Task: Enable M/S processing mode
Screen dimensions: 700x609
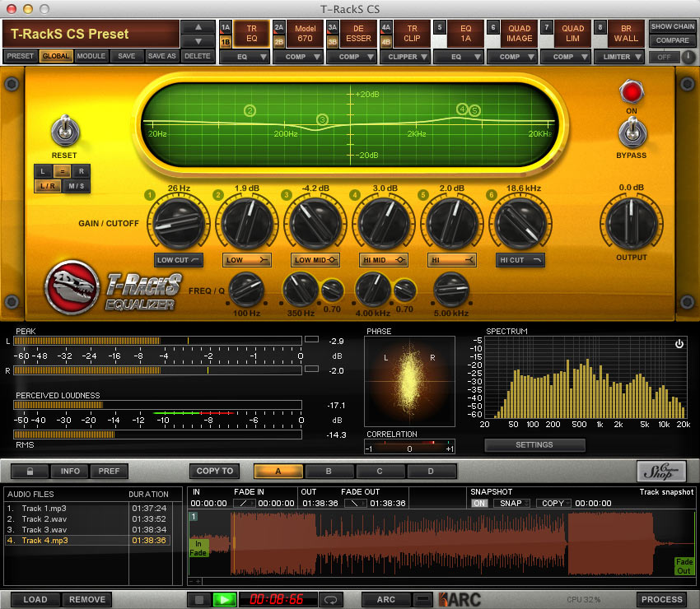Action: point(77,187)
